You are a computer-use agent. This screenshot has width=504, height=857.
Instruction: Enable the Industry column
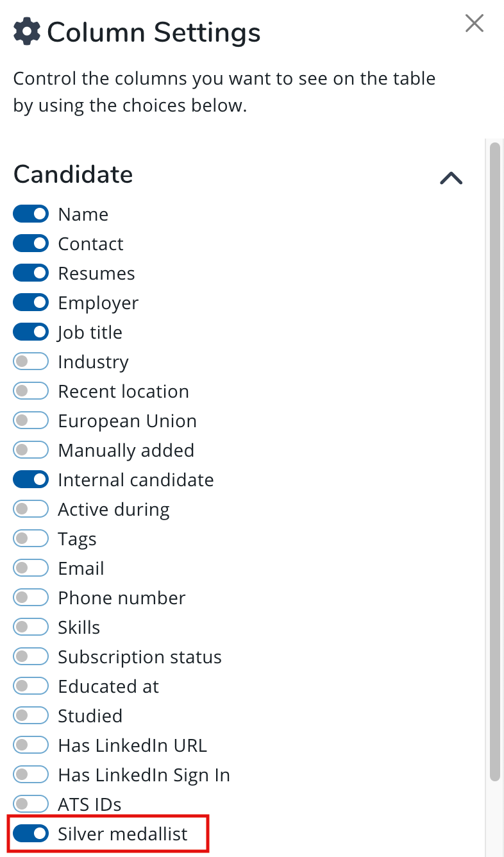(x=31, y=362)
